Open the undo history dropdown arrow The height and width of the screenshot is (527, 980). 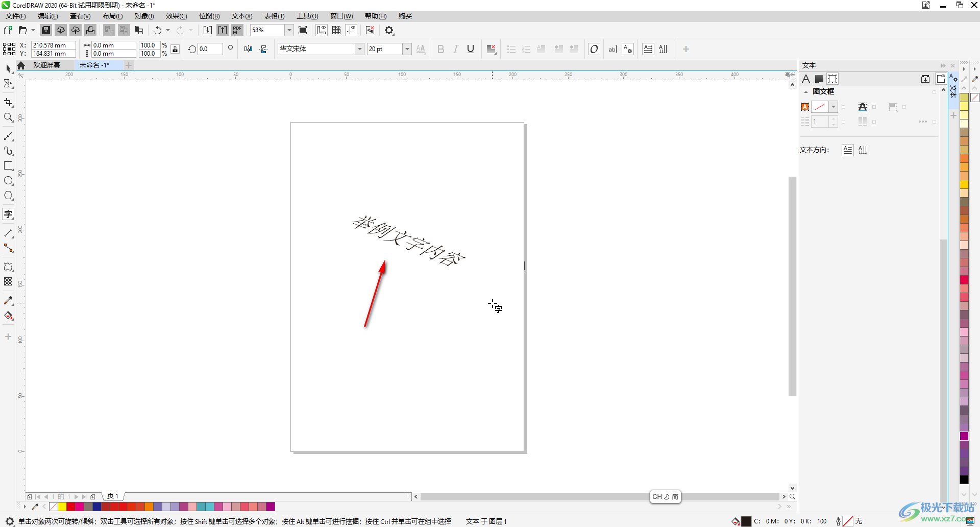point(168,30)
